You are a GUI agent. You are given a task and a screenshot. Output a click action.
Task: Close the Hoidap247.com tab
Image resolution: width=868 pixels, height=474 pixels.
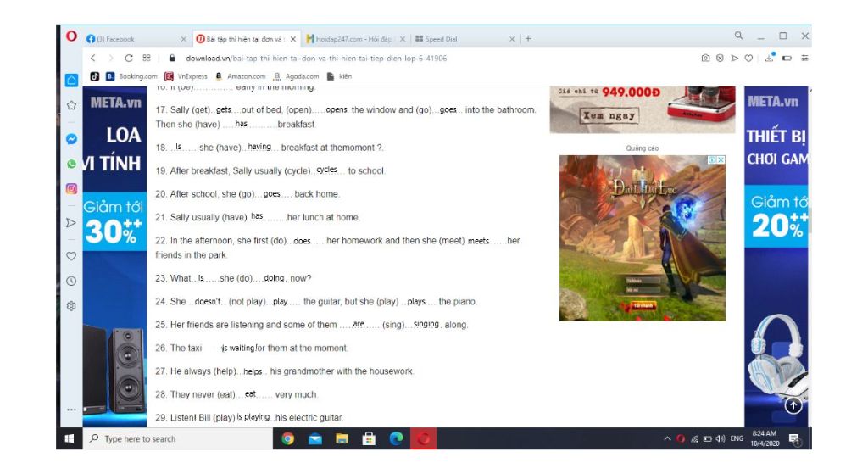(403, 39)
